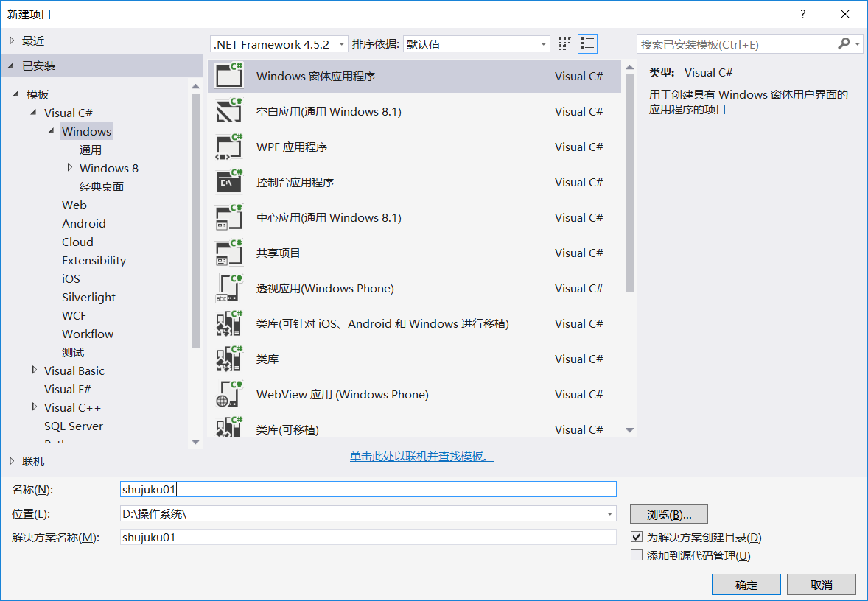868x601 pixels.
Task: Open the search options dropdown arrow
Action: coord(858,43)
